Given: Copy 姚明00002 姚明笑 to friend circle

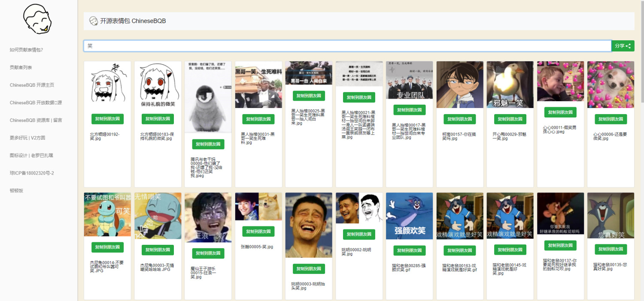Looking at the screenshot, I should 359,234.
